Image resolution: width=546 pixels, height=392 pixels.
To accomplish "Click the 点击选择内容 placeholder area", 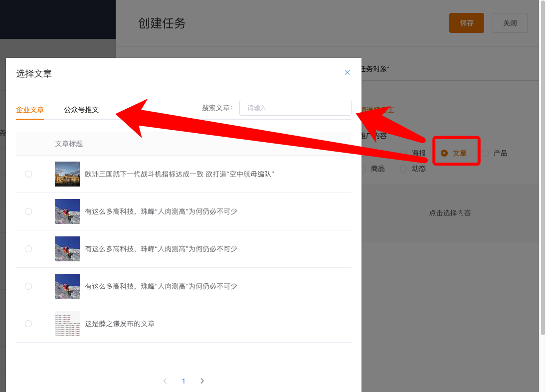I will point(450,213).
